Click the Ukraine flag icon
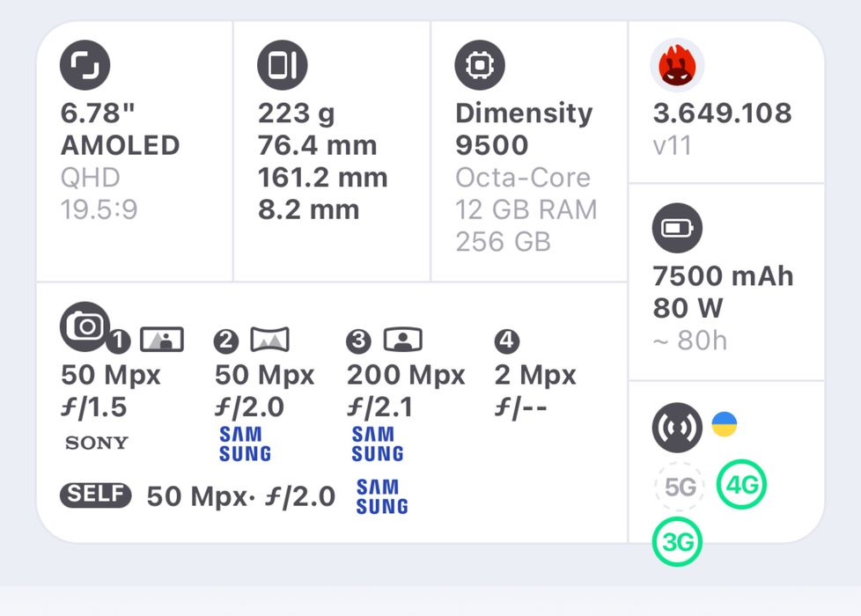Image resolution: width=861 pixels, height=616 pixels. pyautogui.click(x=724, y=425)
